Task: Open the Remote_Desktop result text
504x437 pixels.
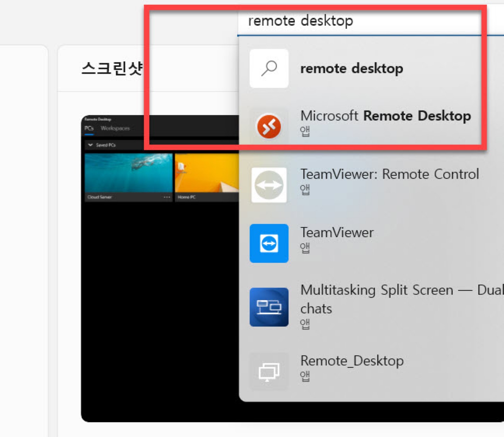Action: (x=352, y=361)
